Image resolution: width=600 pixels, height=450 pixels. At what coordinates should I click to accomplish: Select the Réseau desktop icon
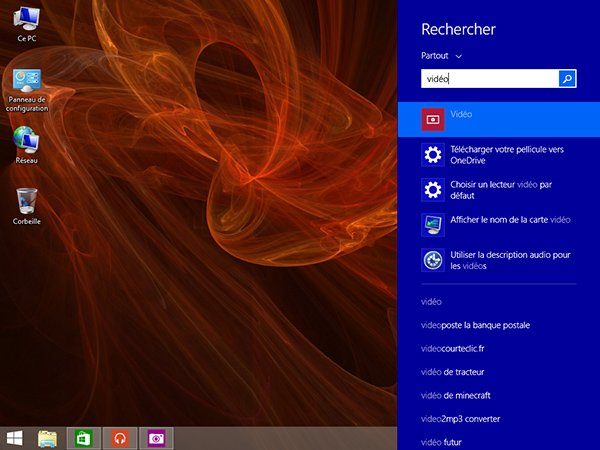[26, 145]
